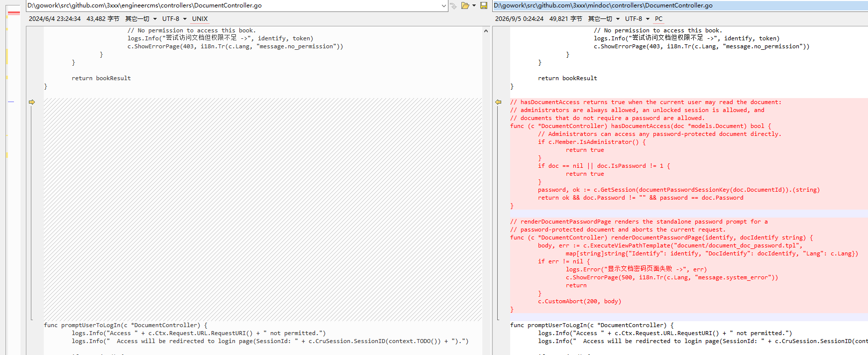Open left pane file format dropdown 其它一切
Viewport: 868px width, 355px height.
(141, 19)
